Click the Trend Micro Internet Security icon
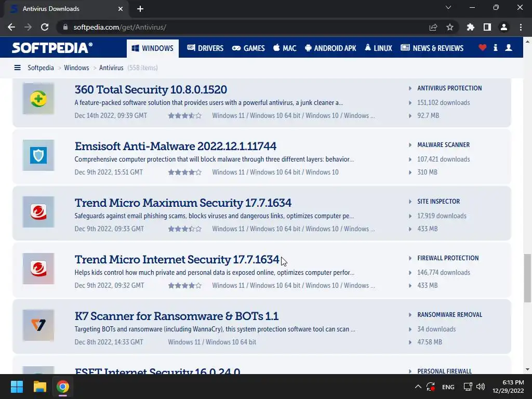This screenshot has height=399, width=532. (x=38, y=269)
